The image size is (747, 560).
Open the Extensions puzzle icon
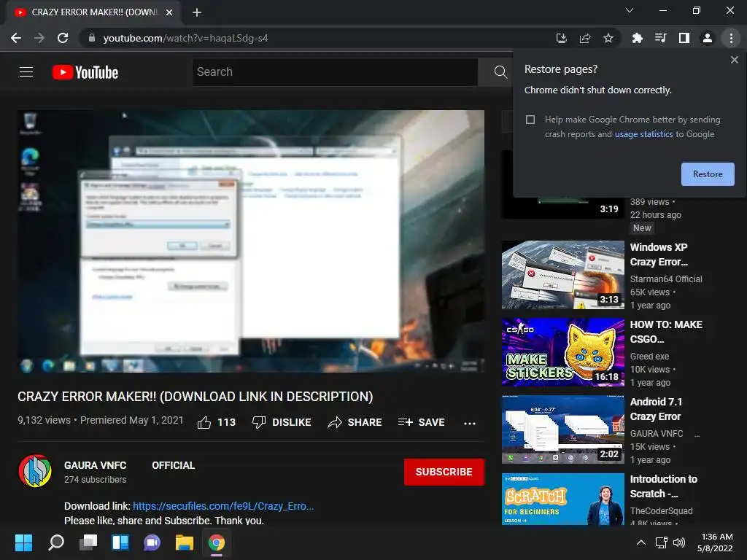[x=637, y=38]
